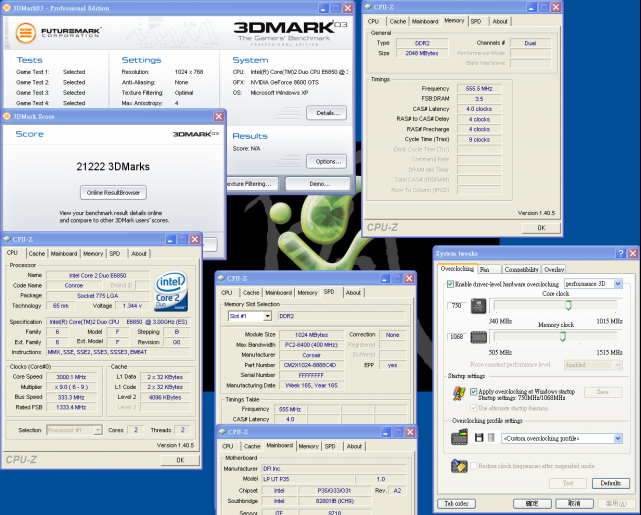
Task: Click the Windows startup icon under Startup settings
Action: point(459,394)
